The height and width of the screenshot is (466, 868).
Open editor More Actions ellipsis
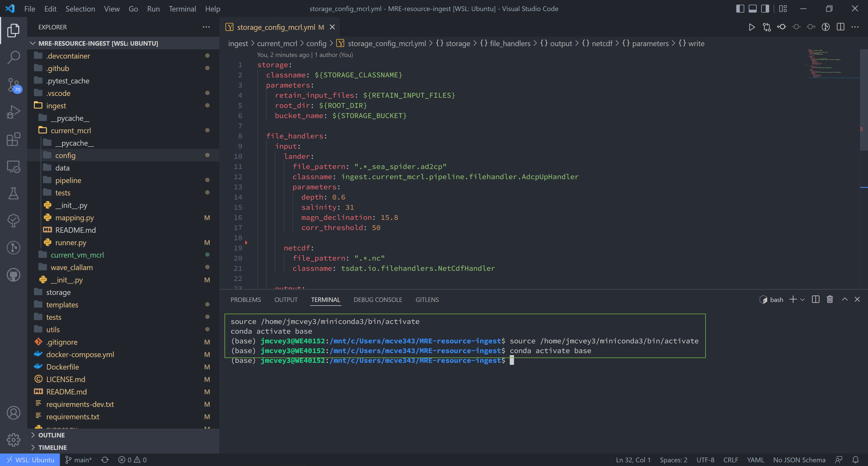point(855,27)
